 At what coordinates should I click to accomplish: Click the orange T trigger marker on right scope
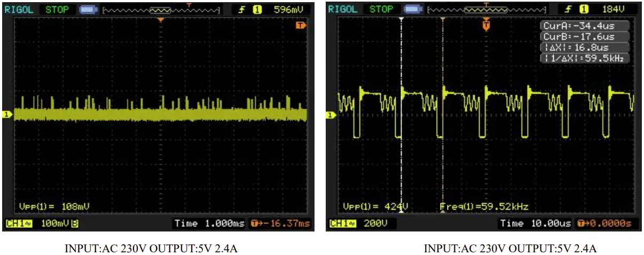tap(486, 25)
